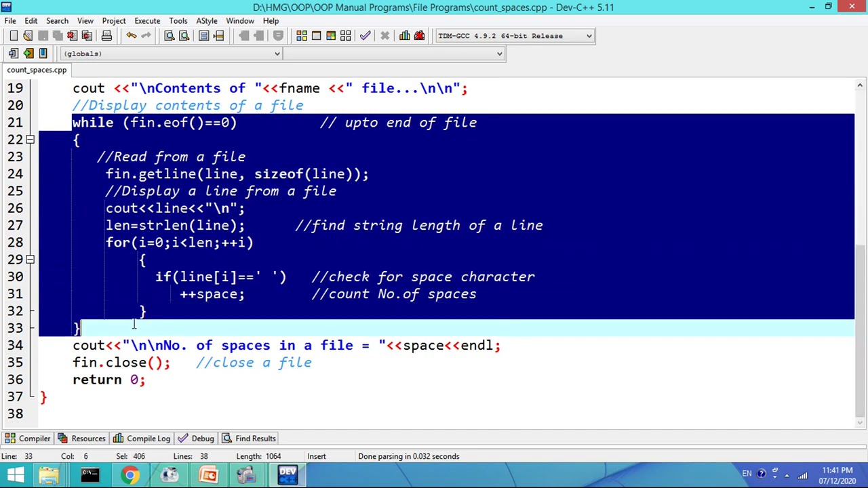The height and width of the screenshot is (488, 868).
Task: Open the Window menu
Action: pos(240,20)
